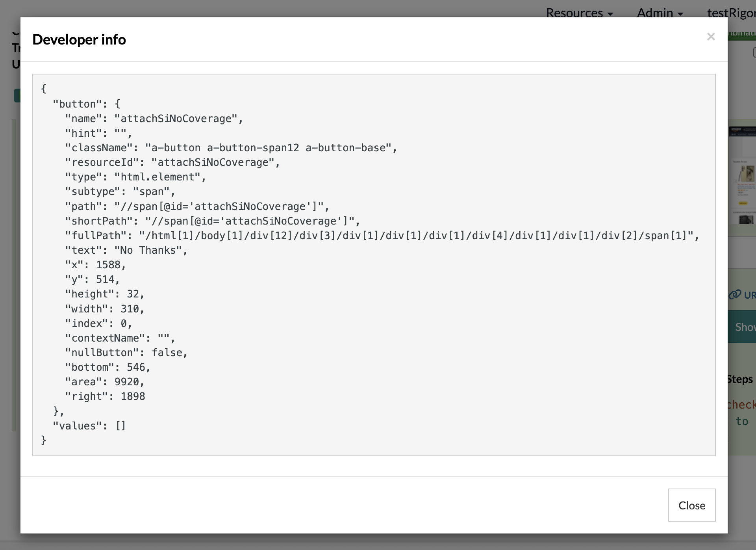756x550 pixels.
Task: Close dialog with the X icon
Action: coord(711,37)
